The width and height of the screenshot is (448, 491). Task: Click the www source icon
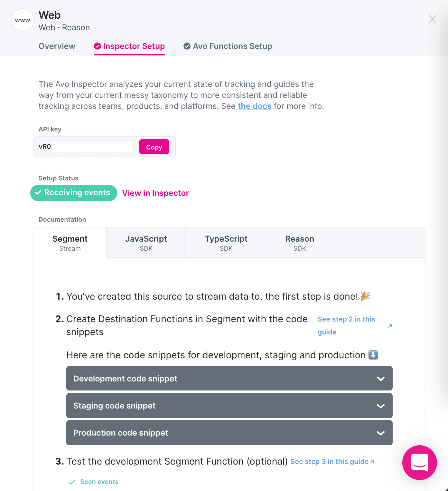pos(22,20)
